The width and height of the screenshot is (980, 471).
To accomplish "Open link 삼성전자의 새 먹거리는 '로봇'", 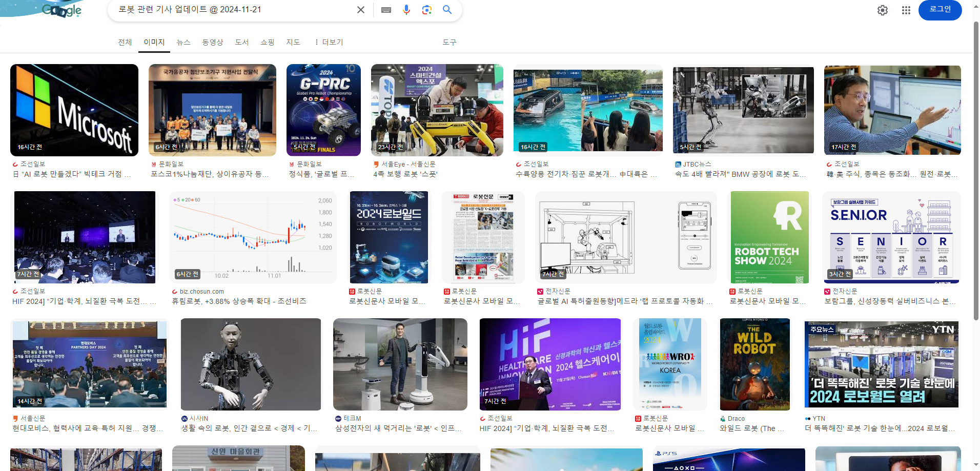I will click(399, 428).
